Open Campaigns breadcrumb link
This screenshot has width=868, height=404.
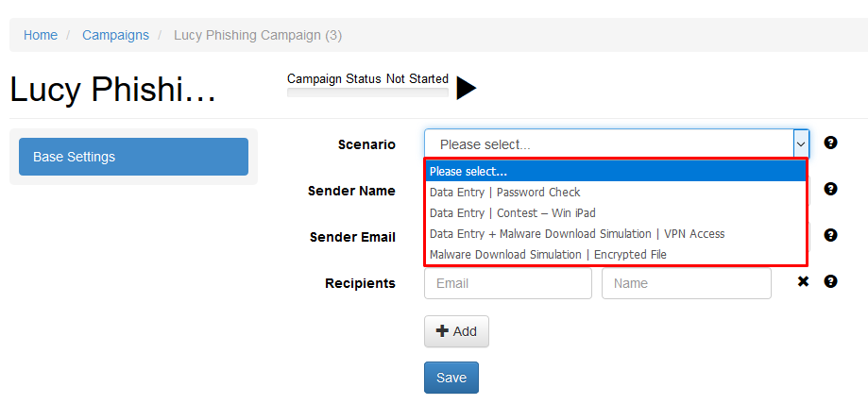pos(115,36)
